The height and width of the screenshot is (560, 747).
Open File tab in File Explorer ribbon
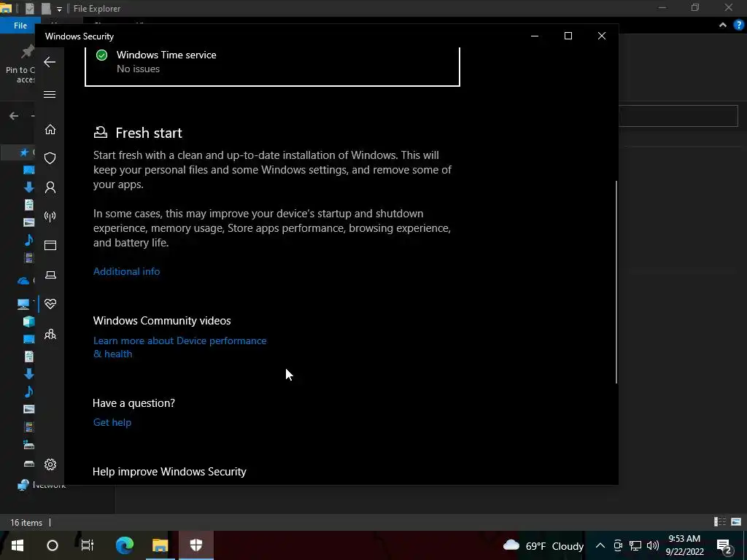click(20, 26)
